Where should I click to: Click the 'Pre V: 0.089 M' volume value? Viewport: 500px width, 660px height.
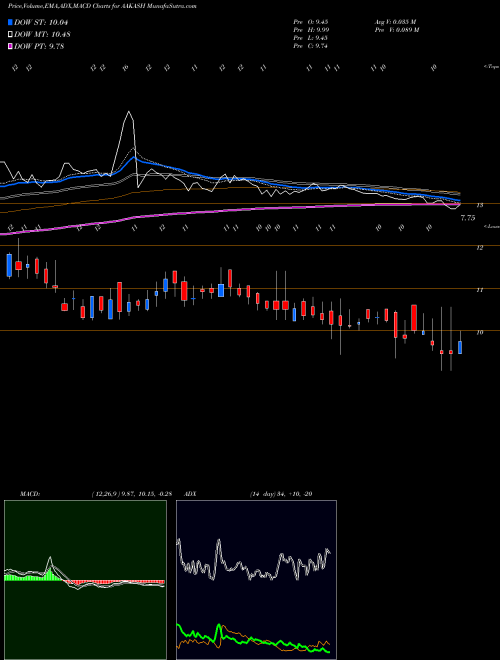[x=396, y=30]
